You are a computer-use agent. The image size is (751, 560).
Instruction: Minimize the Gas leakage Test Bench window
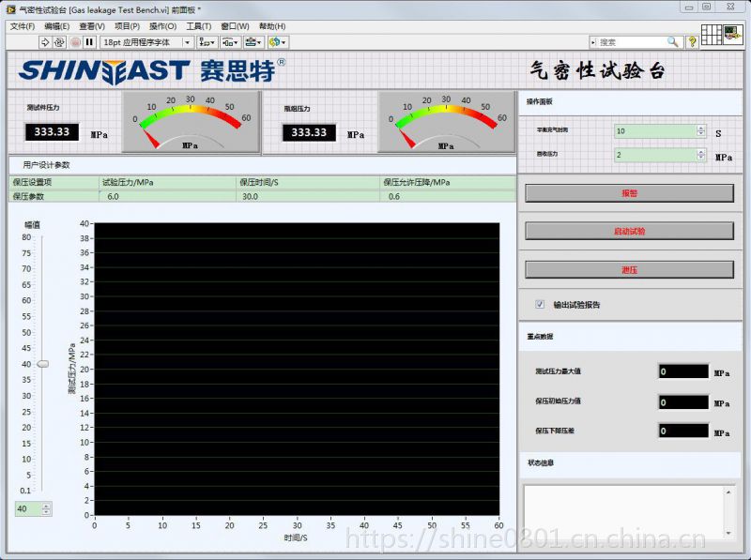(689, 8)
